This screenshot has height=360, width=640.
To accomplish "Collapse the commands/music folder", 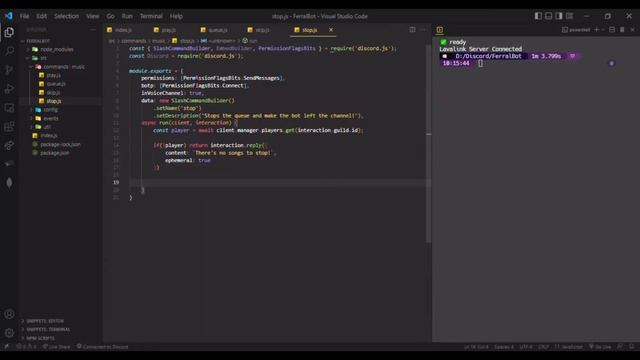I will tap(60, 67).
